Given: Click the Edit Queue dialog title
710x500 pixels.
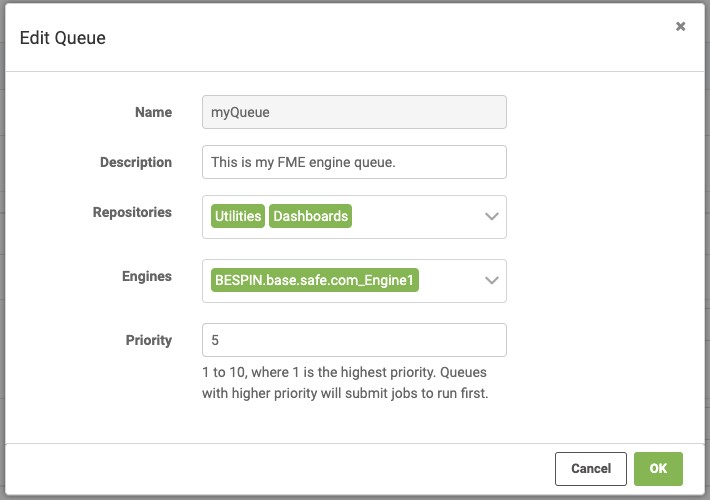Looking at the screenshot, I should [x=62, y=38].
